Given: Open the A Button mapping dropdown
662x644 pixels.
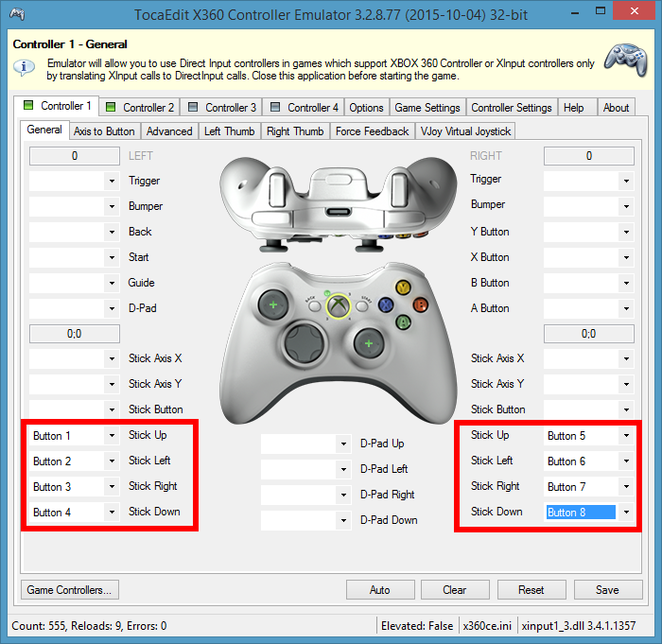Looking at the screenshot, I should coord(626,308).
